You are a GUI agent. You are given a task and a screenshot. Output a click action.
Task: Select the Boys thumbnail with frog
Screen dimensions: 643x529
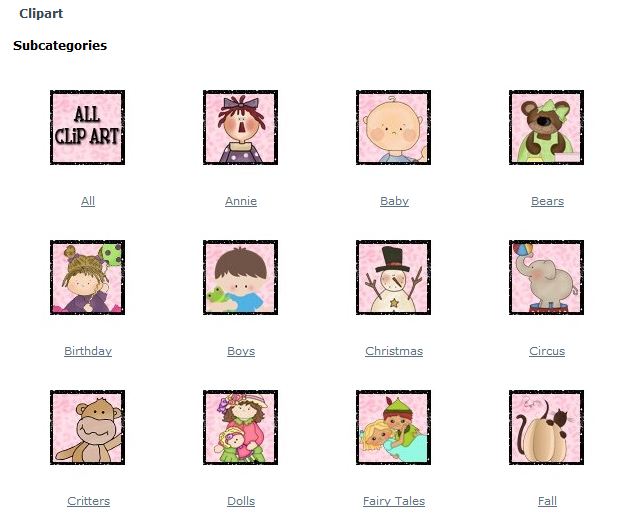pyautogui.click(x=240, y=278)
